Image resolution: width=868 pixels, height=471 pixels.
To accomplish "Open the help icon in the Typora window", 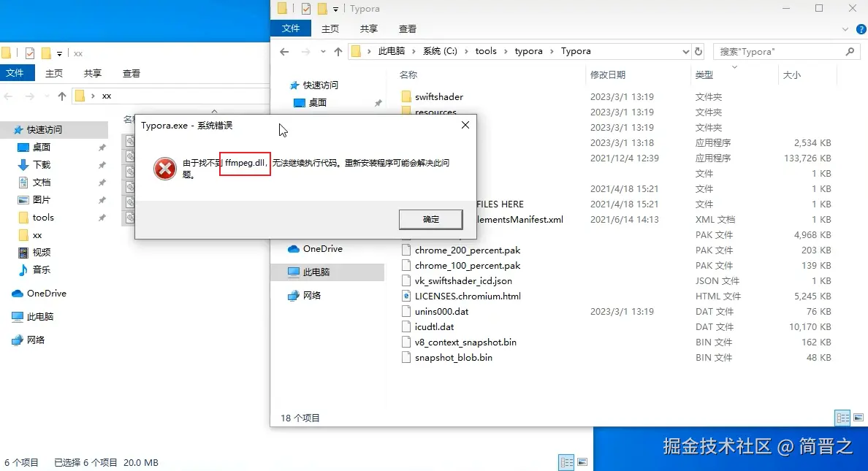I will 861,29.
